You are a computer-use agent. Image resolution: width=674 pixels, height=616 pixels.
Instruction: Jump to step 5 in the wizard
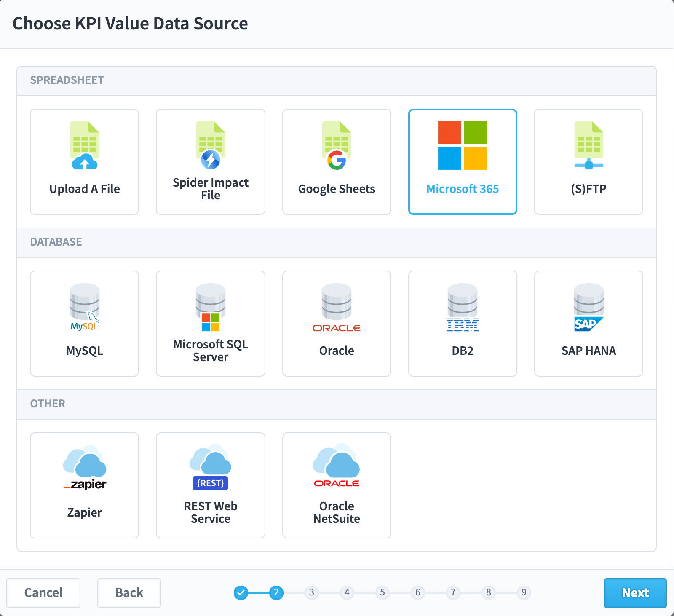pos(382,592)
